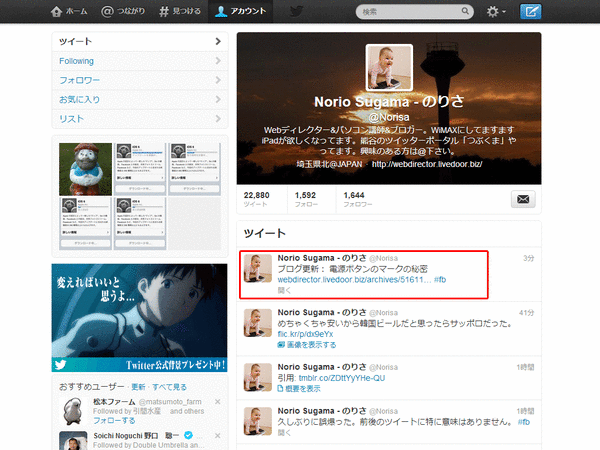The width and height of the screenshot is (600, 450).
Task: Click the 41分 tweet timestamp
Action: (526, 313)
